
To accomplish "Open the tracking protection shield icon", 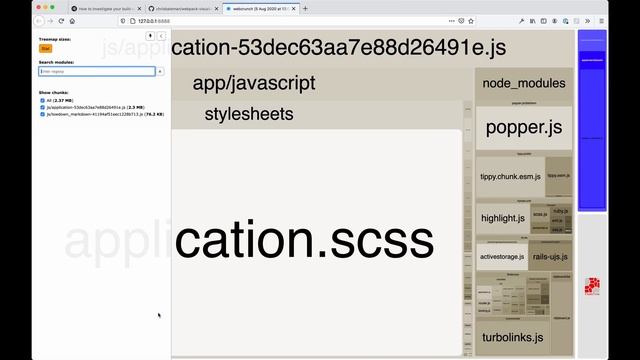I will tap(123, 21).
